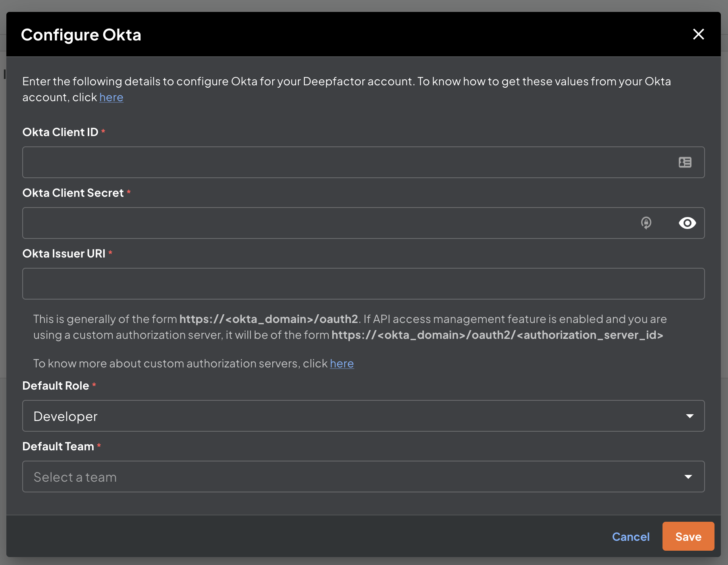
Task: Click the 'Default Team' label text
Action: pyautogui.click(x=58, y=446)
